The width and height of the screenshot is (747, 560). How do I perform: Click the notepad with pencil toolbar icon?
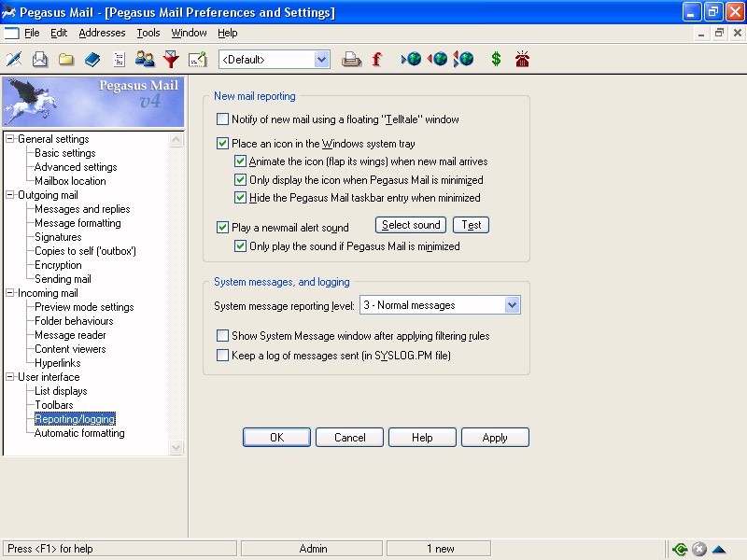click(x=197, y=59)
